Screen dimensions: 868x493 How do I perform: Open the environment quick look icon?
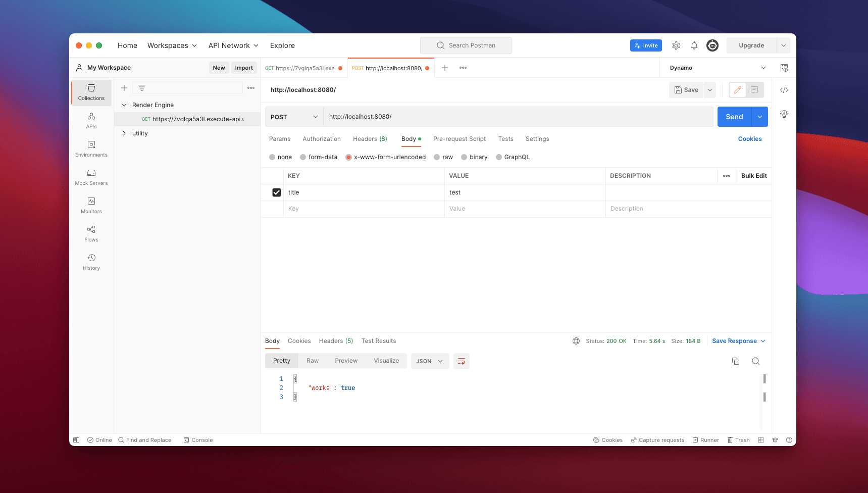(784, 68)
